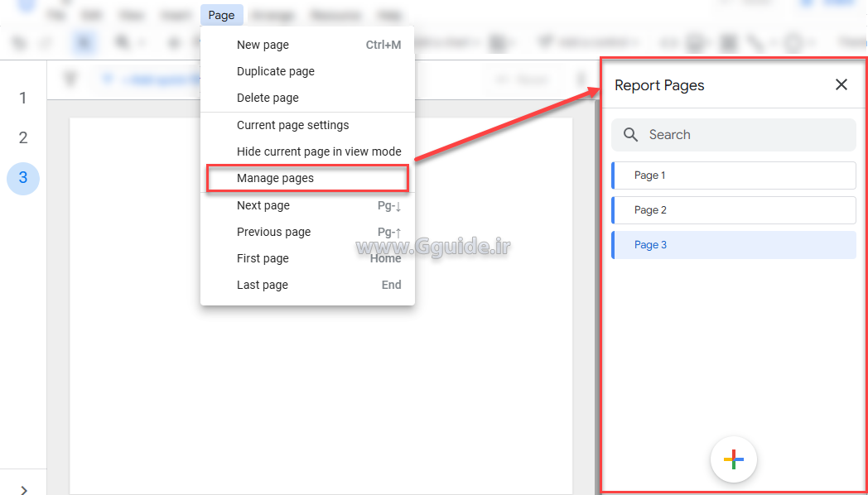Click Manage pages menu item

(x=275, y=178)
